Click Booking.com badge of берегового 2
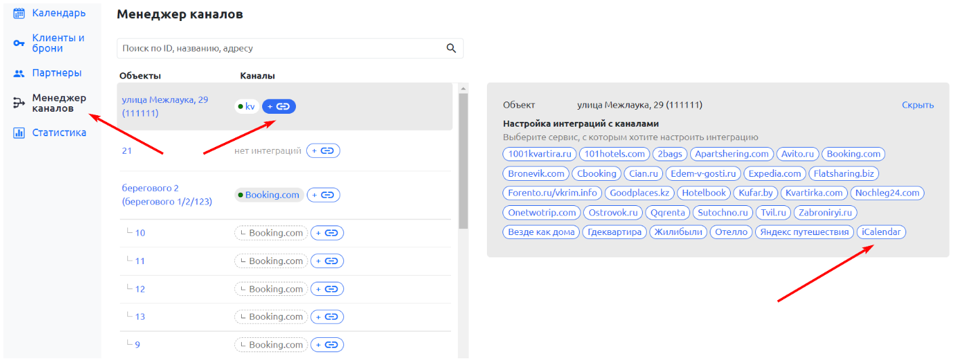This screenshot has height=363, width=980. pyautogui.click(x=269, y=195)
